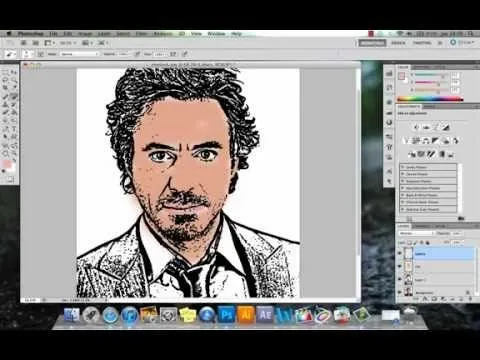Toggle lock image pixels
This screenshot has width=480, height=360.
[415, 243]
